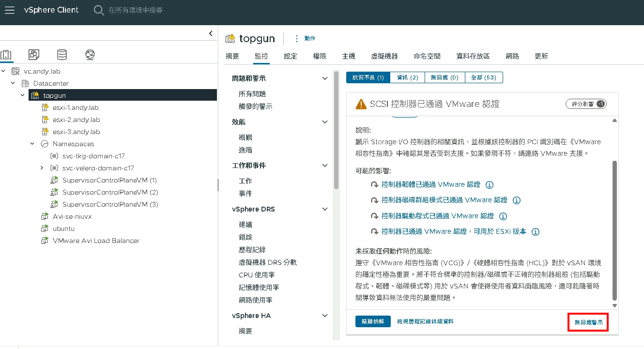Collapse the topgun cluster tree node
The width and height of the screenshot is (644, 349).
[22, 95]
